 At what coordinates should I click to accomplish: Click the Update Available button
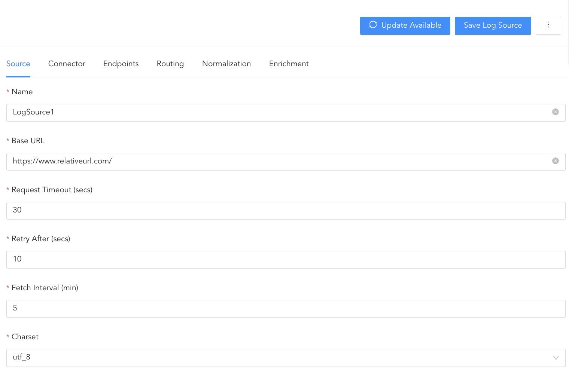tap(405, 25)
